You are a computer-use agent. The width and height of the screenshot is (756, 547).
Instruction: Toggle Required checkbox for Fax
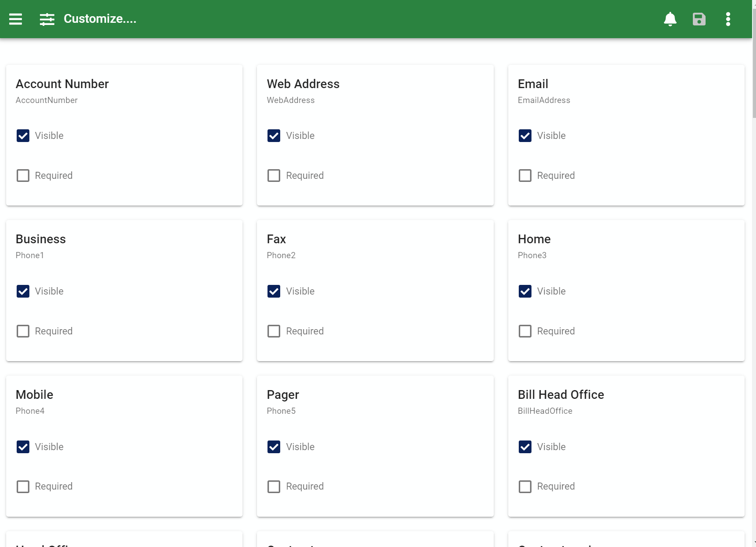pos(274,331)
